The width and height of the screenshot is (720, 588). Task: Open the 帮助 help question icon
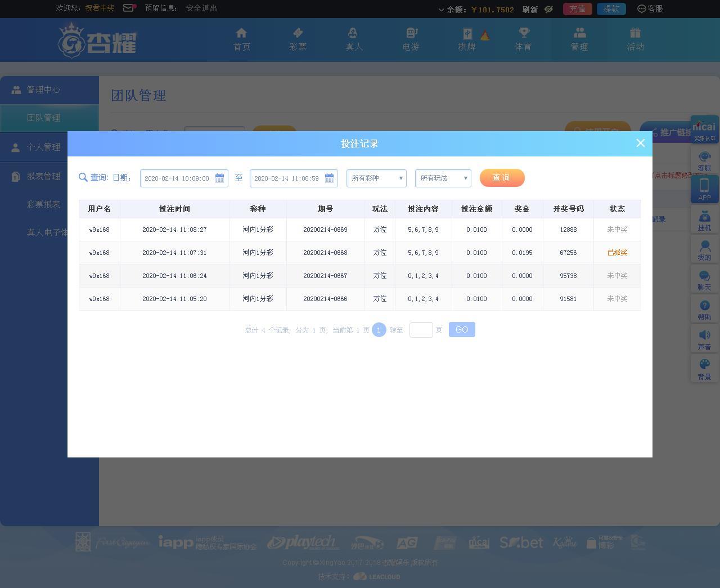point(704,306)
